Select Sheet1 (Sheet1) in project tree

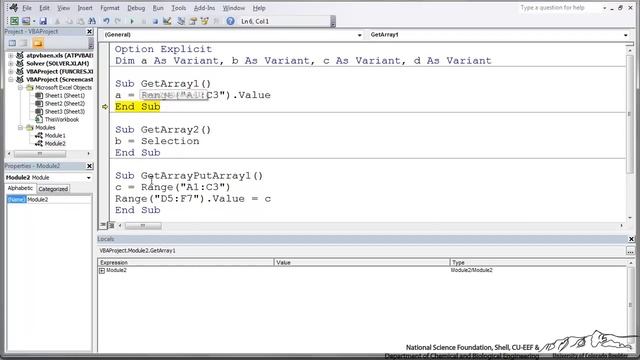click(65, 96)
